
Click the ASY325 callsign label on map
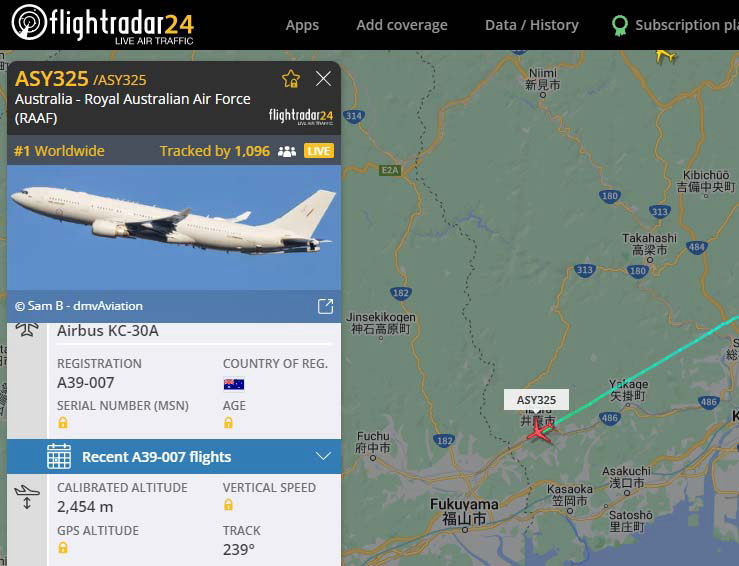536,400
